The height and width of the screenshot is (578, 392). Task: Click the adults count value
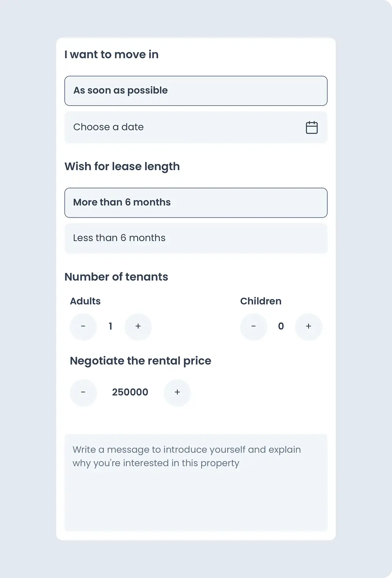coord(111,326)
